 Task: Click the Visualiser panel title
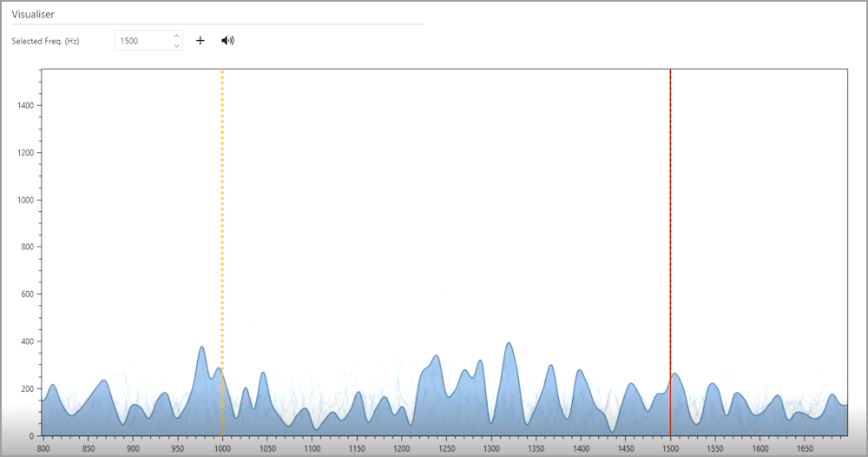(33, 15)
